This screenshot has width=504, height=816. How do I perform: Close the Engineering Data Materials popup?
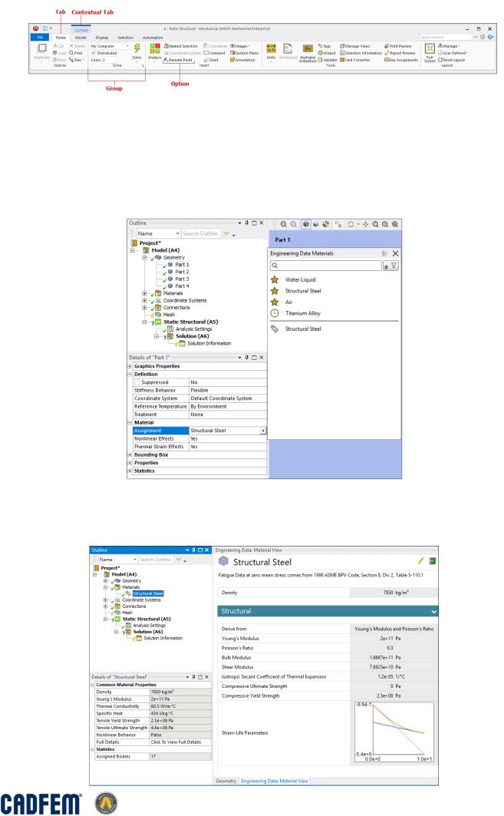point(395,253)
